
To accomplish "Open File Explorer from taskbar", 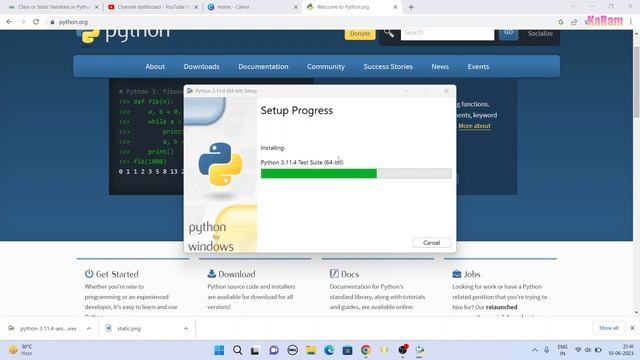I will coord(311,350).
